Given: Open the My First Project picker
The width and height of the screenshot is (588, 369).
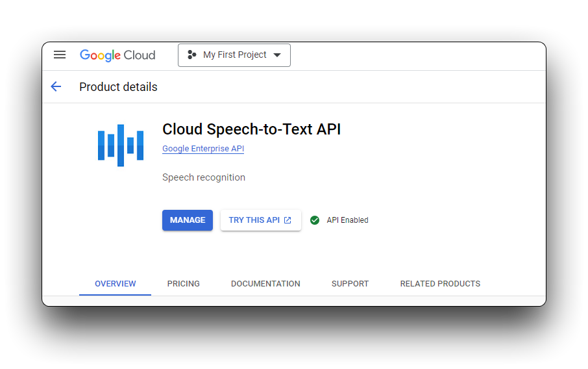Looking at the screenshot, I should coord(234,55).
